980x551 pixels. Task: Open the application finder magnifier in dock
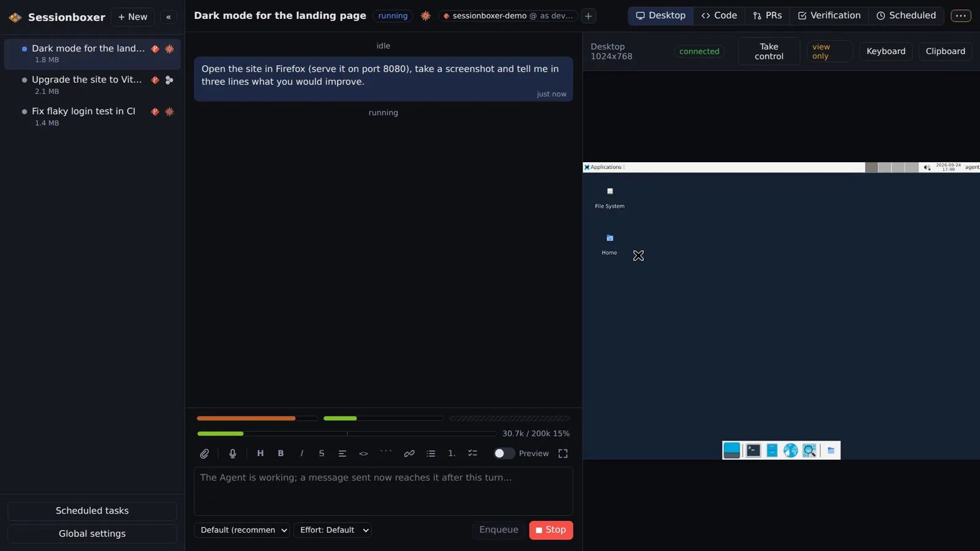(809, 451)
